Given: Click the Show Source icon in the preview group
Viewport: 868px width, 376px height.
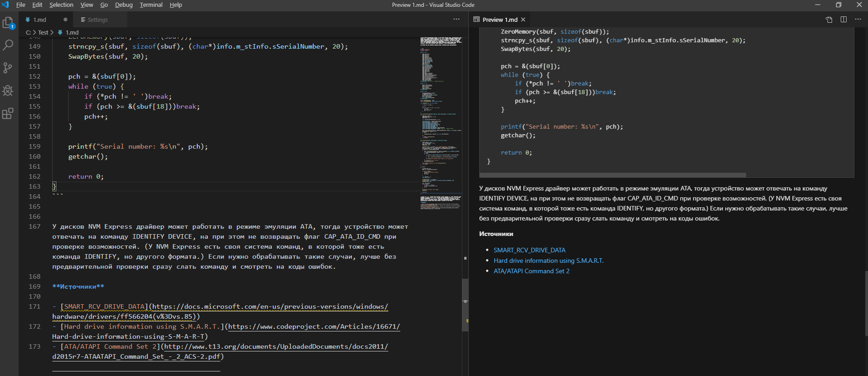Looking at the screenshot, I should [829, 20].
